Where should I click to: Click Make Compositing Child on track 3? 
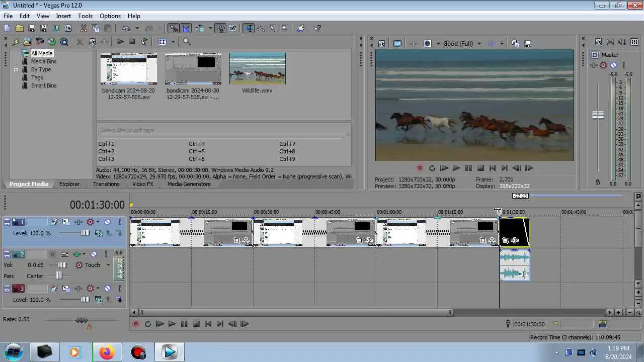coord(119,300)
